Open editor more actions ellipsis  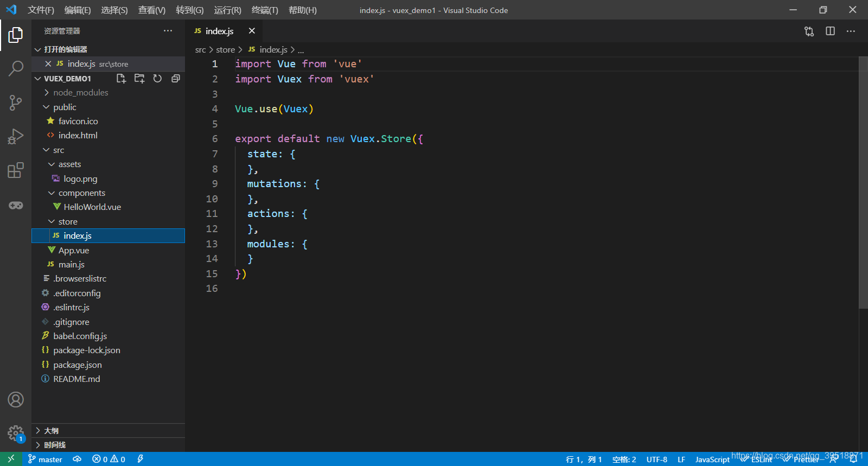pos(851,31)
